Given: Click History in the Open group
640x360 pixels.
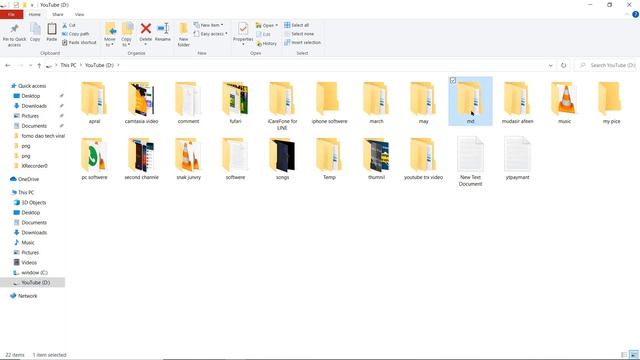Looking at the screenshot, I should tap(267, 43).
